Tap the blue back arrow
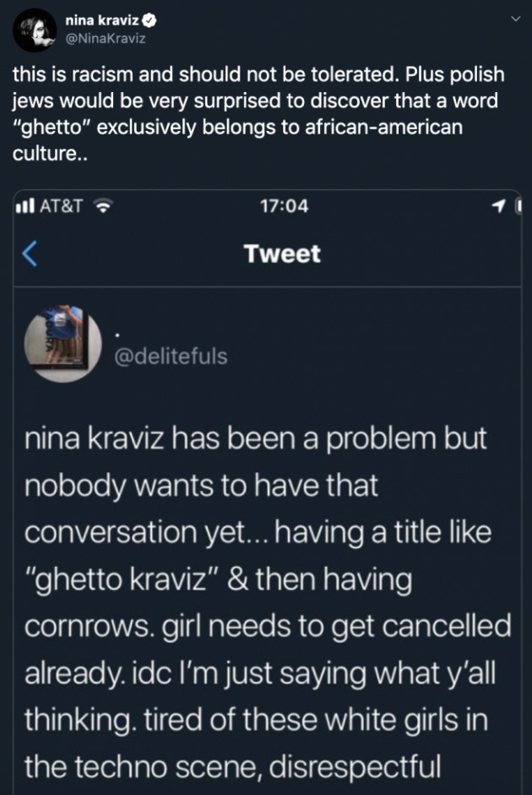The height and width of the screenshot is (795, 532). click(30, 253)
